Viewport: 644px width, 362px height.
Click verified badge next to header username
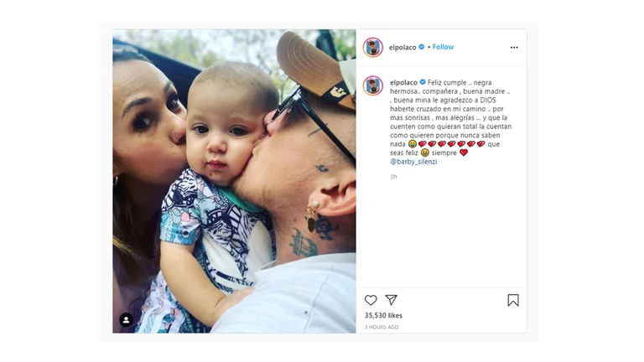pyautogui.click(x=422, y=47)
